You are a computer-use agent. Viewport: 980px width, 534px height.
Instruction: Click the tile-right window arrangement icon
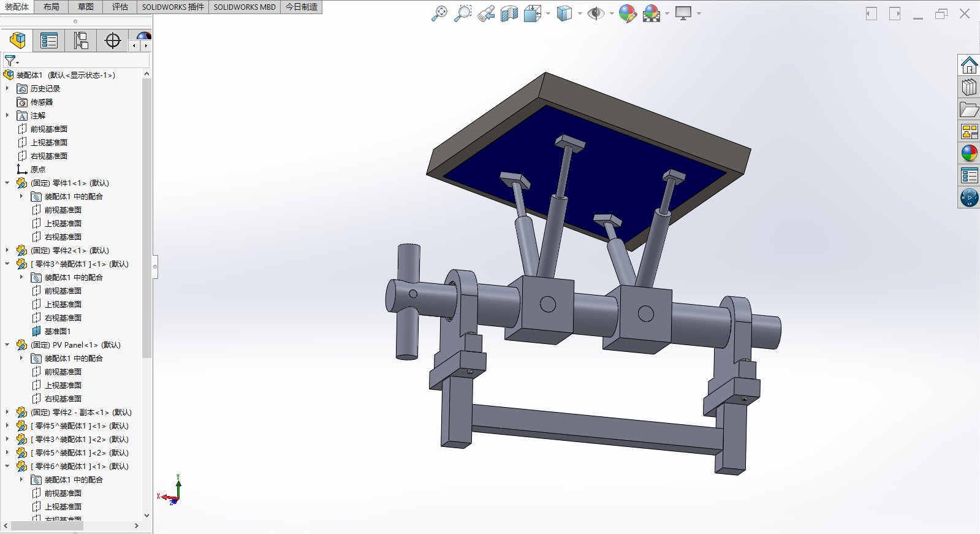point(895,13)
